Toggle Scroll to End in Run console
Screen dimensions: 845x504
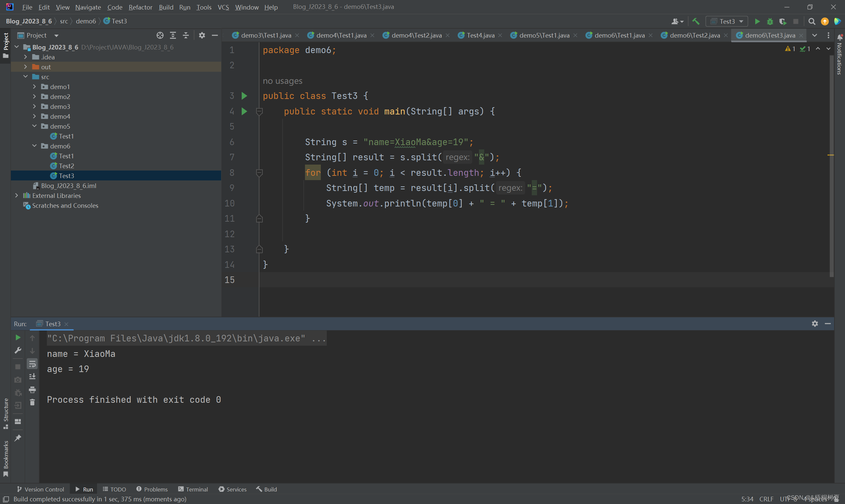tap(32, 377)
